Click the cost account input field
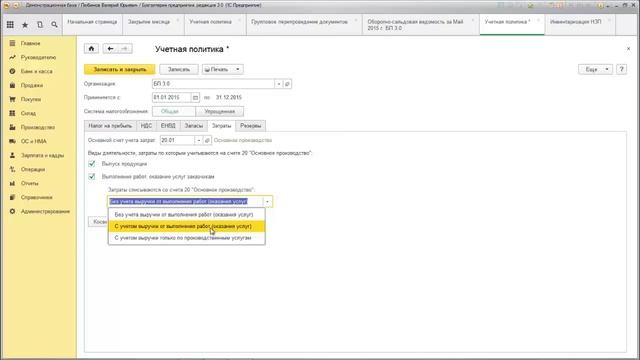640x360 pixels. pos(177,140)
